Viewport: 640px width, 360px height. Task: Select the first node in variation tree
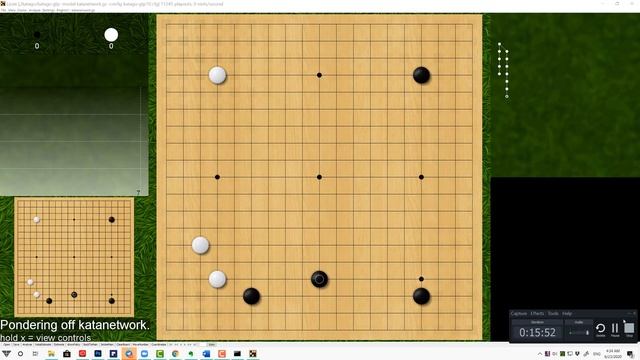499,44
